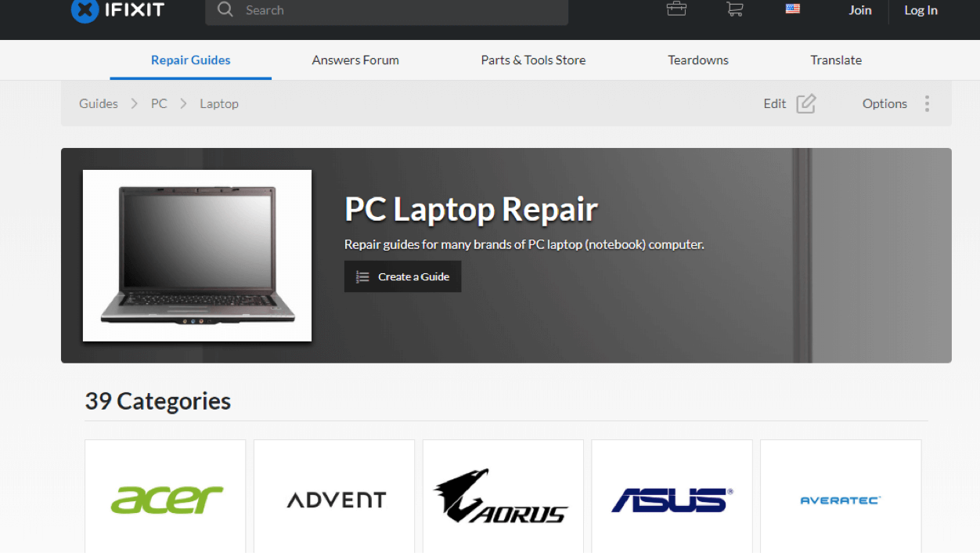
Task: Navigate to PC breadcrumb
Action: (159, 103)
